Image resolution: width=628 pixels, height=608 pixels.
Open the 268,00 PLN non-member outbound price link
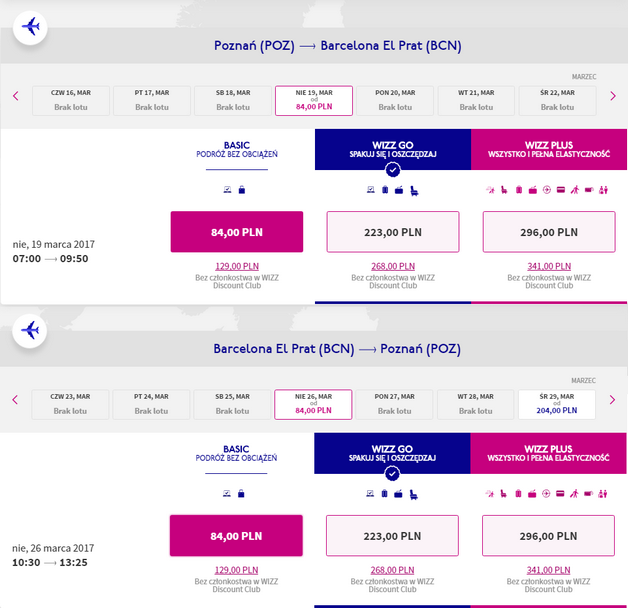393,265
